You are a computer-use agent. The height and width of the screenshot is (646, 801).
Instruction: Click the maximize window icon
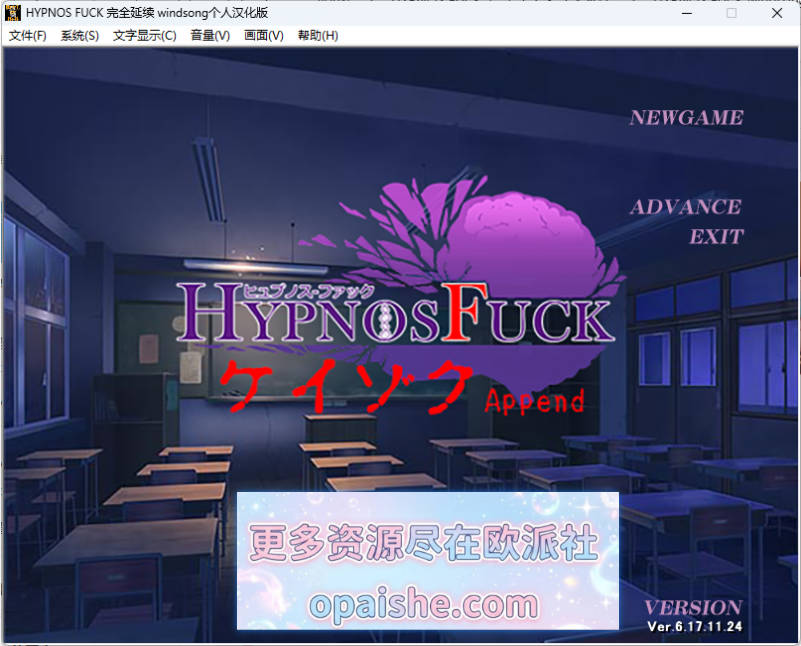(x=732, y=13)
